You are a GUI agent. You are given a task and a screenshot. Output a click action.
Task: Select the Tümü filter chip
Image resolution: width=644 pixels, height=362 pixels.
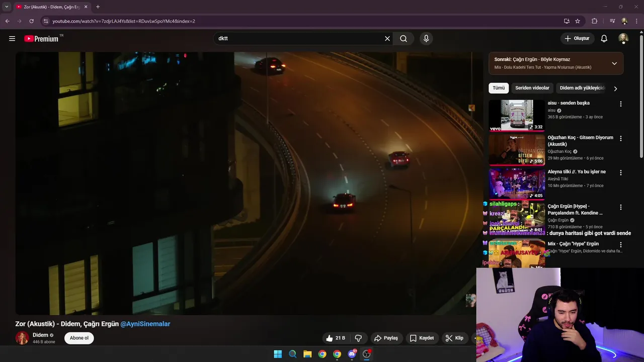point(499,88)
